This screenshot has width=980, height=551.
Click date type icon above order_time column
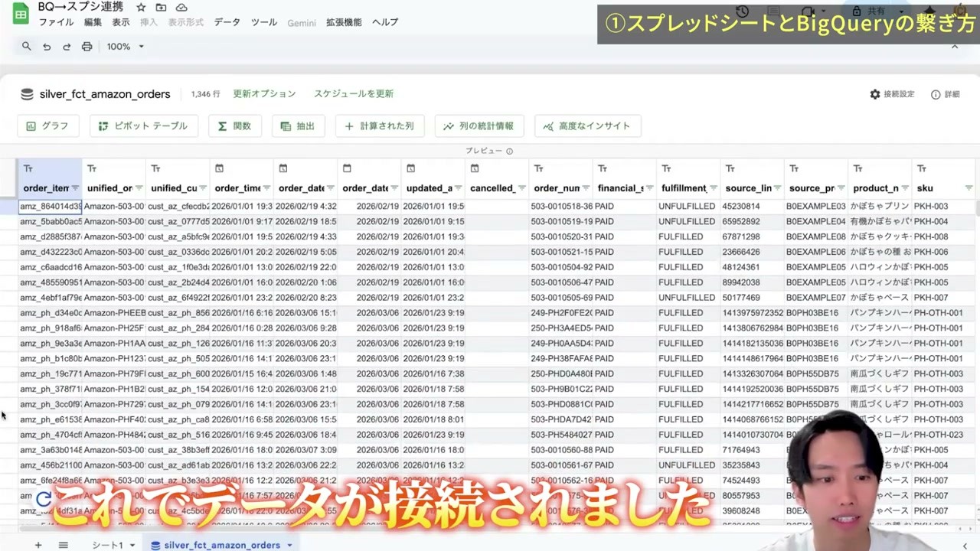coord(220,168)
